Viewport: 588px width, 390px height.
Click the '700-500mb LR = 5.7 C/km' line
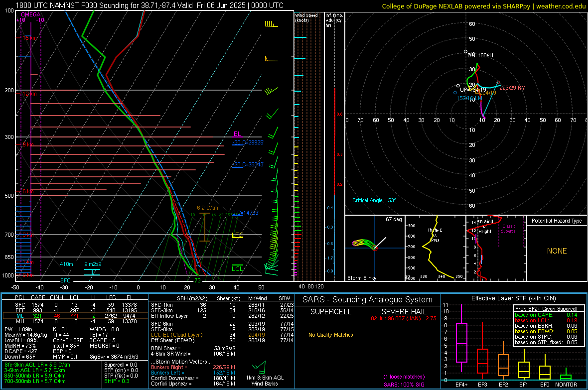(x=35, y=381)
